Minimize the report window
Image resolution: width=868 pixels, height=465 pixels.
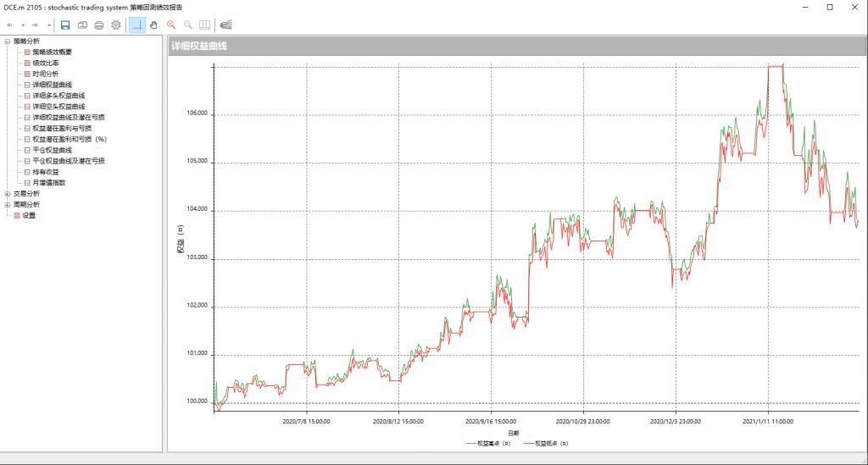click(805, 7)
